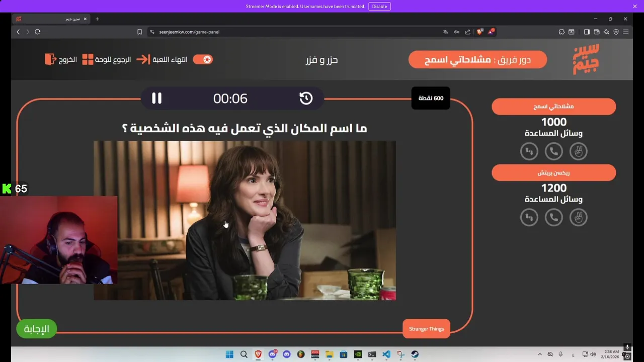Open the NVIDIA app from the taskbar
The image size is (644, 362).
[x=358, y=354]
